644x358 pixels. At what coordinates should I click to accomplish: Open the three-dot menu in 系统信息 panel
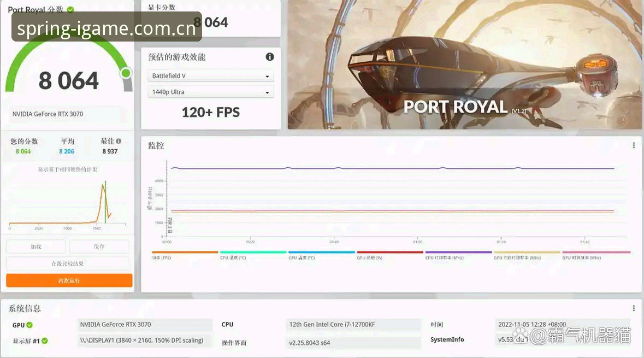pos(634,308)
